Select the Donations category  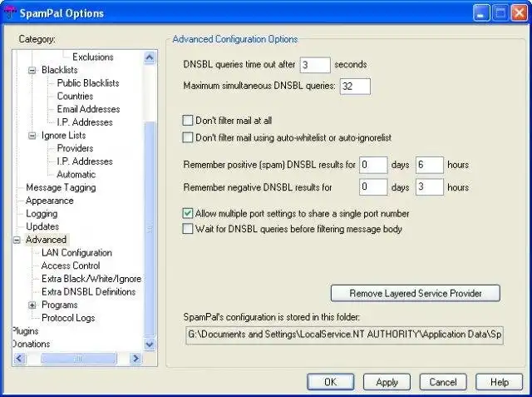coord(32,344)
